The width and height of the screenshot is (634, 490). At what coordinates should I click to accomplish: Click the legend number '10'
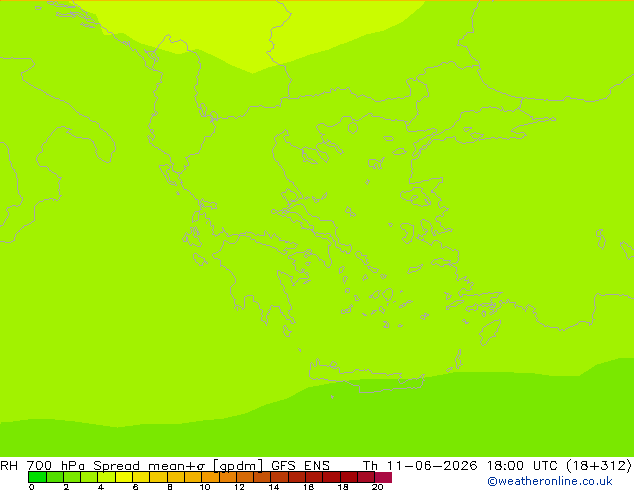205,487
